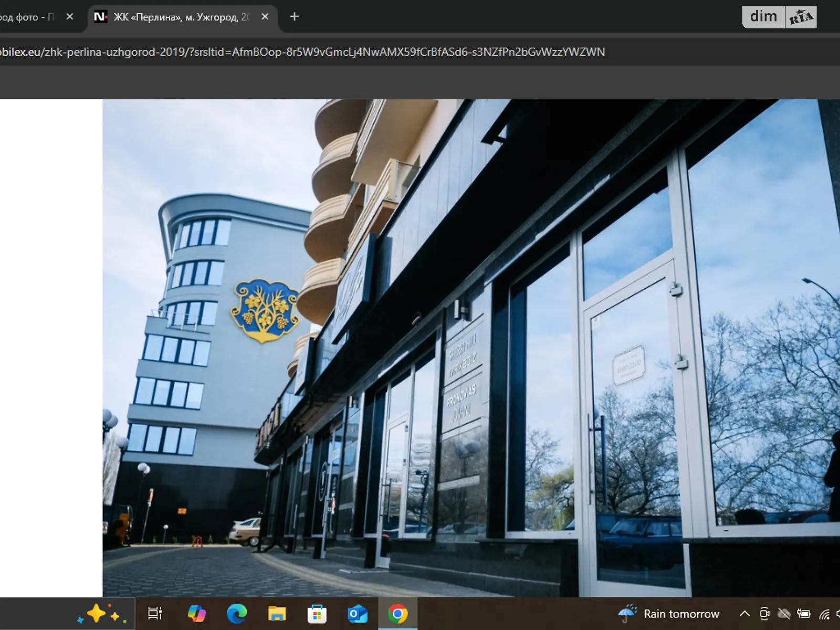Open the 'Rain tomorrow' weather widget
Image resolution: width=840 pixels, height=630 pixels.
tap(669, 613)
